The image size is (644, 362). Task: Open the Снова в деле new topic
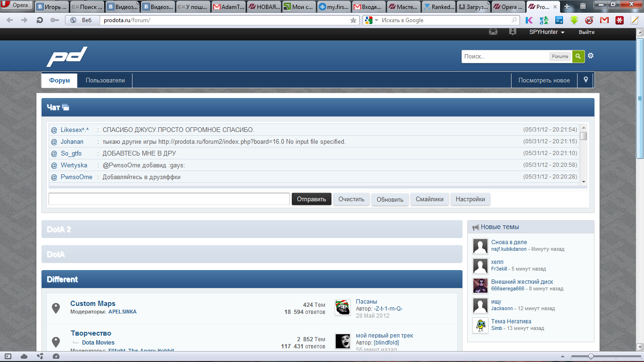(509, 242)
